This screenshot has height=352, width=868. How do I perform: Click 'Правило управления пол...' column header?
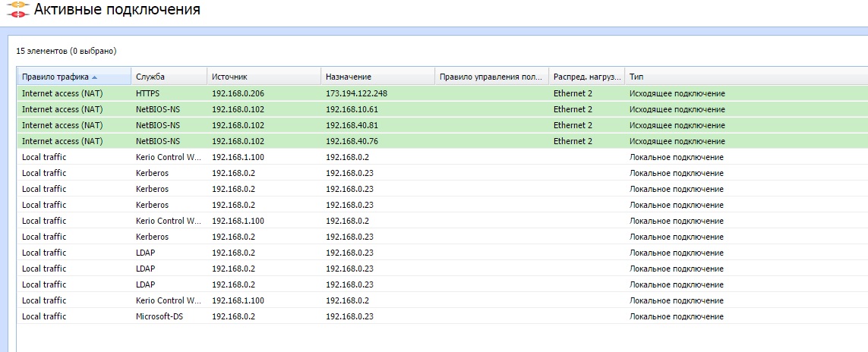click(x=492, y=77)
